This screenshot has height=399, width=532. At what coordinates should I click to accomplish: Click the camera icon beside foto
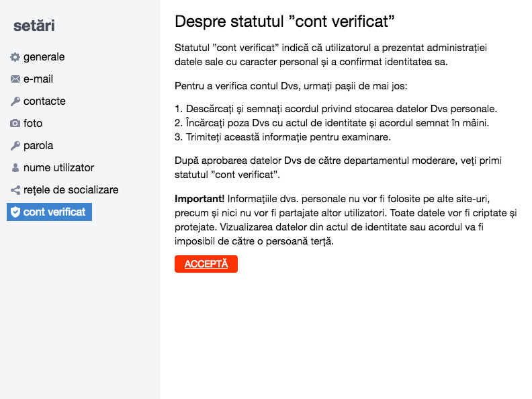(x=15, y=123)
